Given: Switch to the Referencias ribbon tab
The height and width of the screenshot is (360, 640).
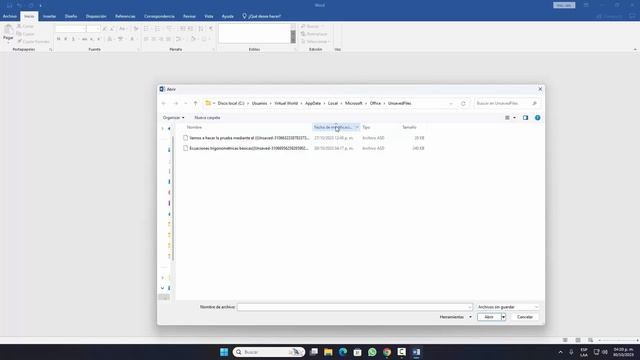Looking at the screenshot, I should [x=125, y=16].
